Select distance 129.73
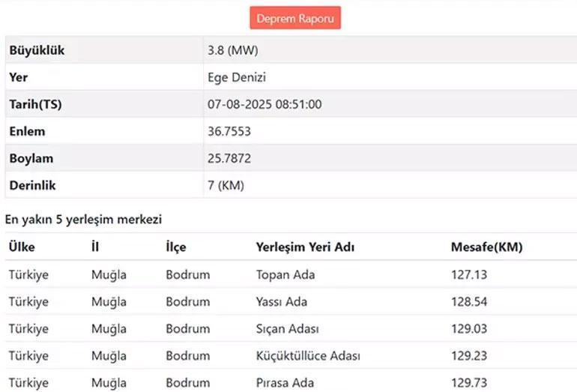The width and height of the screenshot is (577, 392). pyautogui.click(x=469, y=383)
